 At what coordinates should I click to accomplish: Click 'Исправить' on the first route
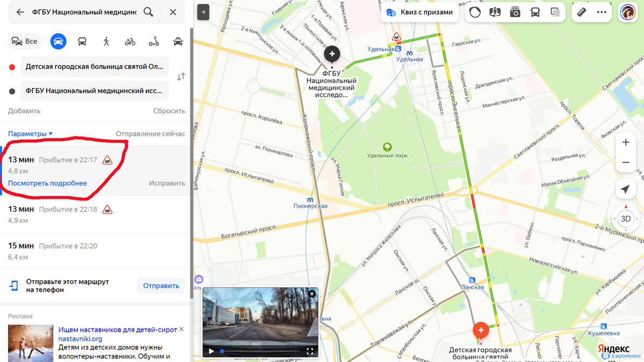[x=167, y=183]
